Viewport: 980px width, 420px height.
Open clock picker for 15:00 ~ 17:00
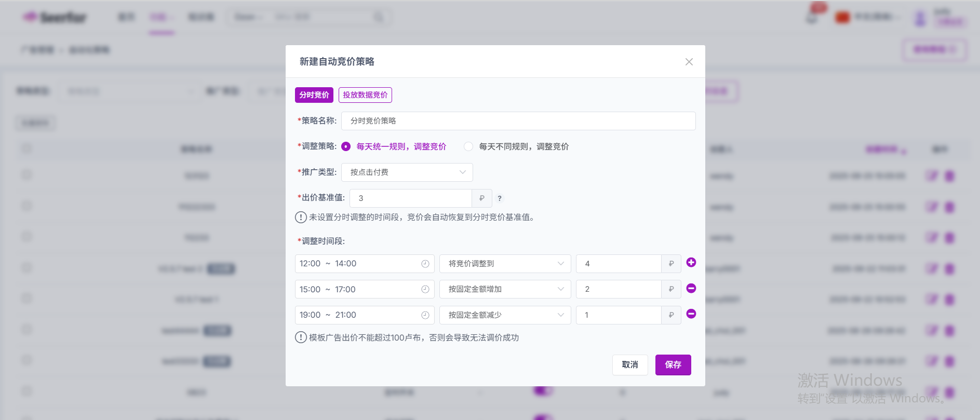click(425, 289)
